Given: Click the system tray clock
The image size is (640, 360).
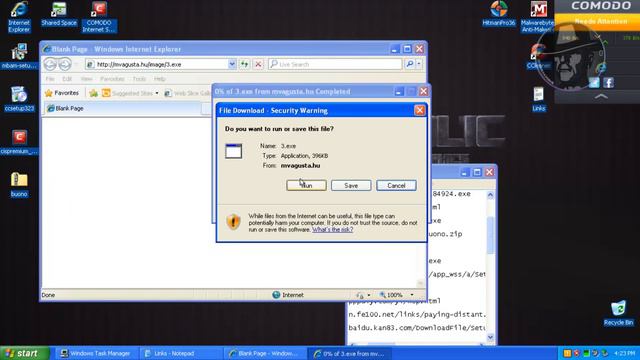Looking at the screenshot, I should [624, 353].
